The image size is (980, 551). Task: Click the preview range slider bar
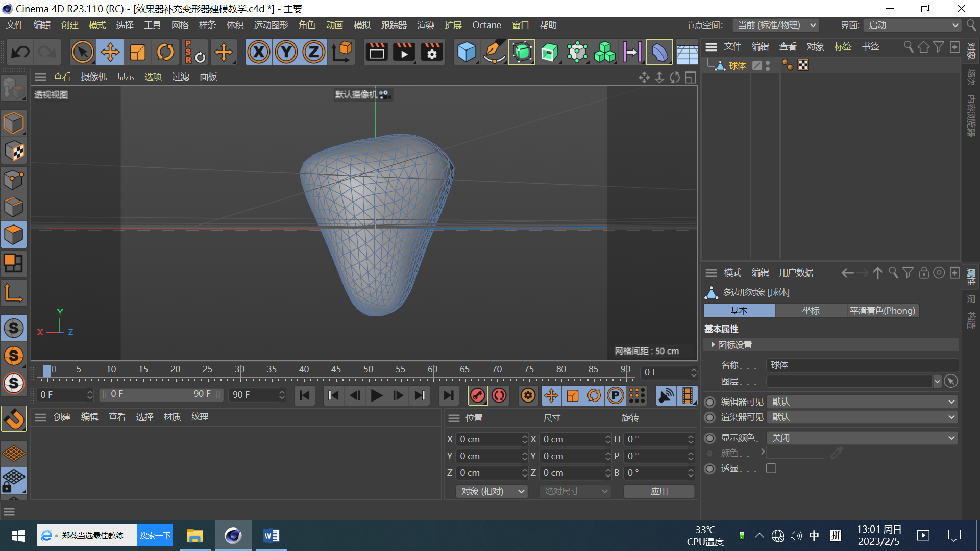[x=161, y=394]
